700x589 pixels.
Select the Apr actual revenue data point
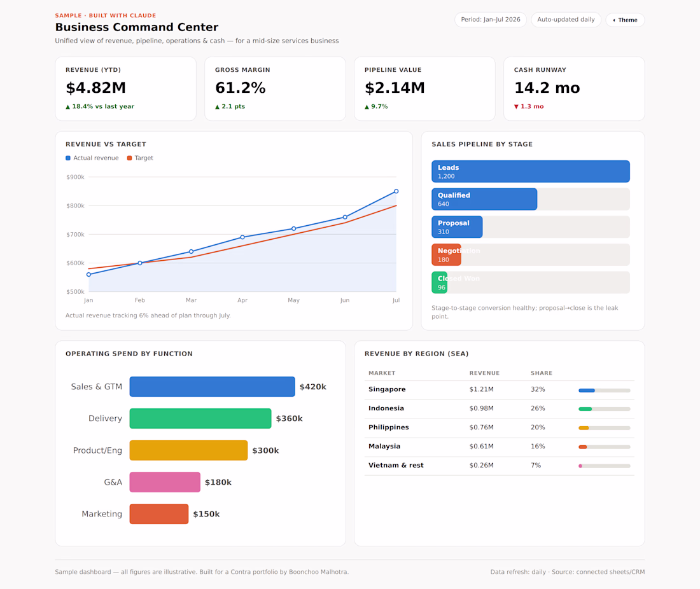click(x=242, y=237)
